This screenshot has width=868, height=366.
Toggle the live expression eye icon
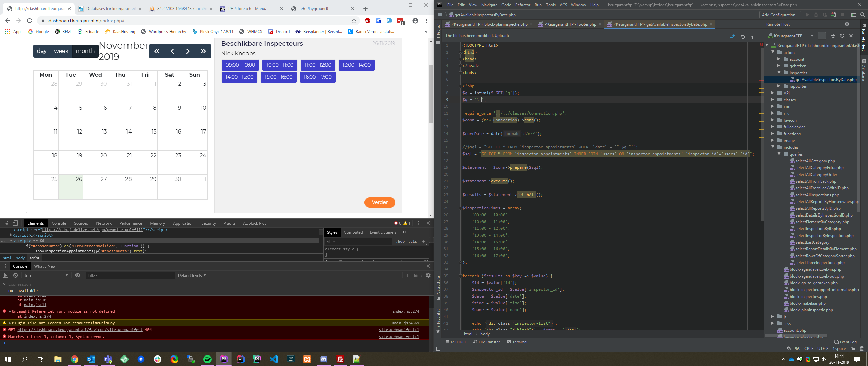click(78, 275)
